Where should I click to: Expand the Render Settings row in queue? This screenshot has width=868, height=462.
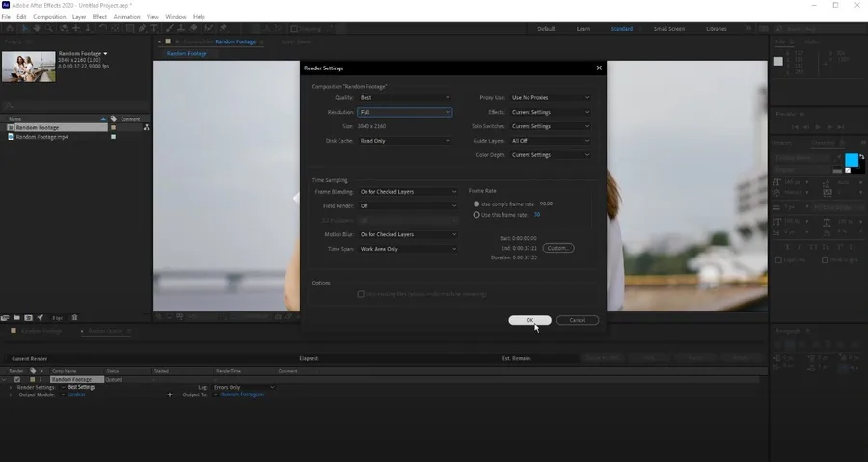(x=10, y=388)
